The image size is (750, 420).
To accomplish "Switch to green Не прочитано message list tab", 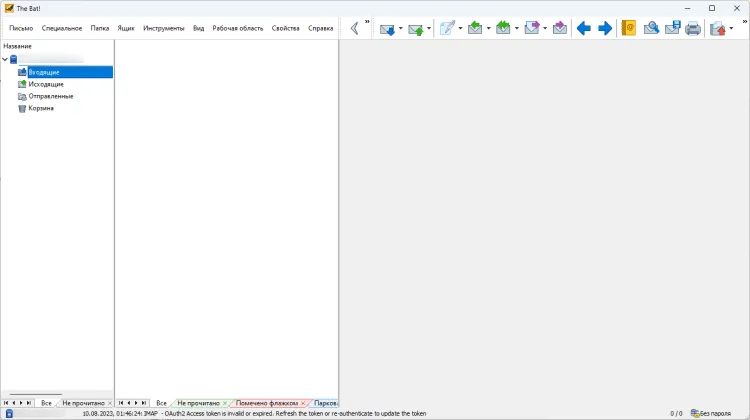I will coord(198,403).
